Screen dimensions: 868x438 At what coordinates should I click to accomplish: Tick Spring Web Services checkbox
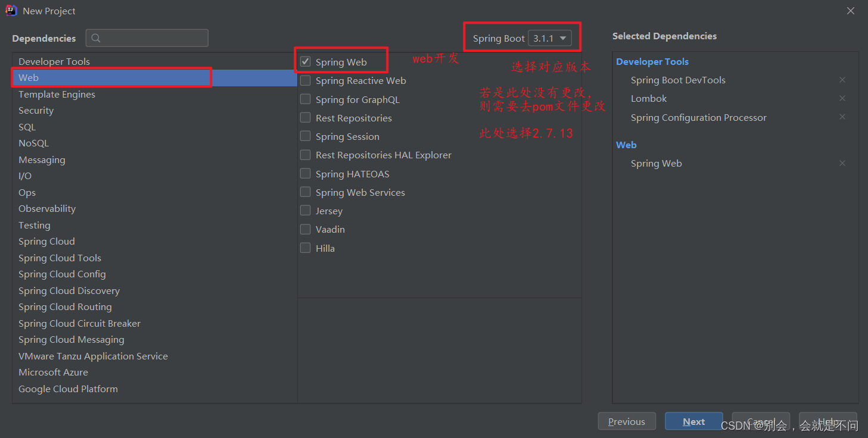[x=306, y=192]
